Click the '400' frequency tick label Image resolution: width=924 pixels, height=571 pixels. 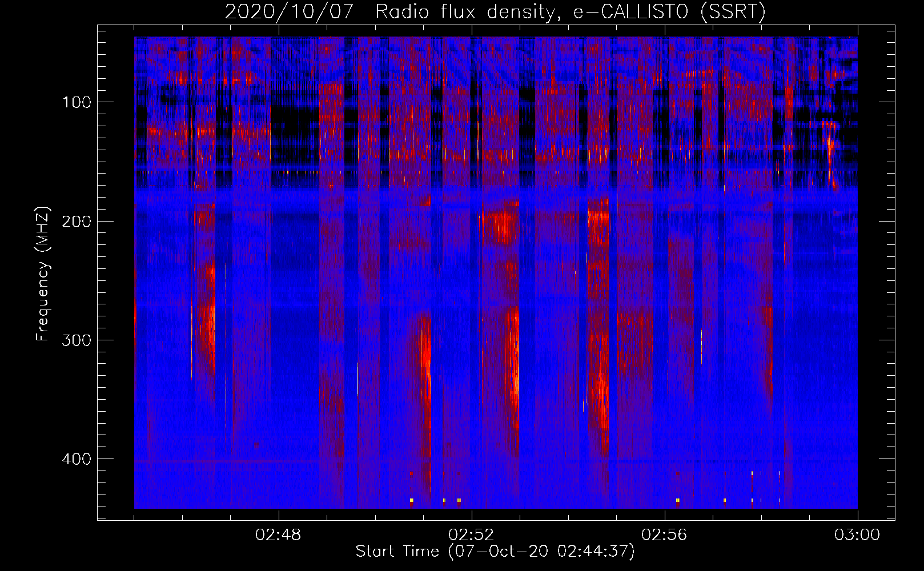click(77, 459)
